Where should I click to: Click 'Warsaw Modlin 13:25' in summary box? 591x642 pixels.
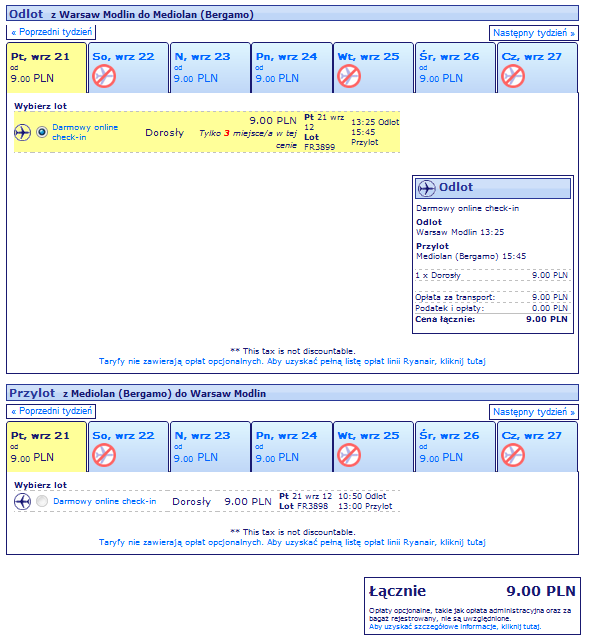click(460, 232)
